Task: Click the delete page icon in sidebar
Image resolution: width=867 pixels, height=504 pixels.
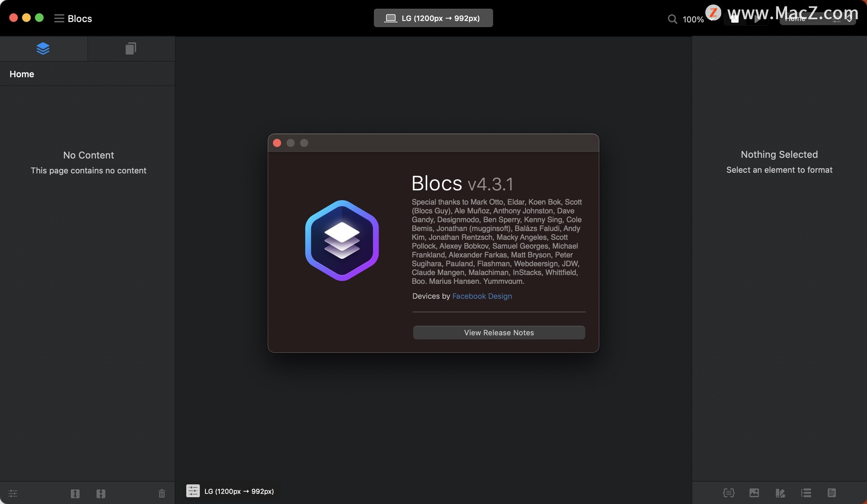Action: 161,493
